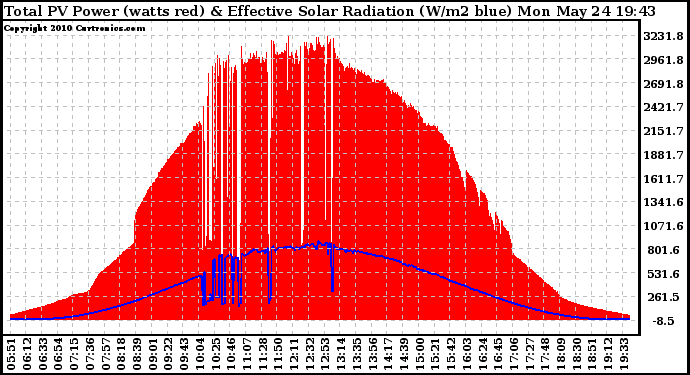Click the 11:07 time label
This screenshot has width=690, height=375.
[x=246, y=354]
